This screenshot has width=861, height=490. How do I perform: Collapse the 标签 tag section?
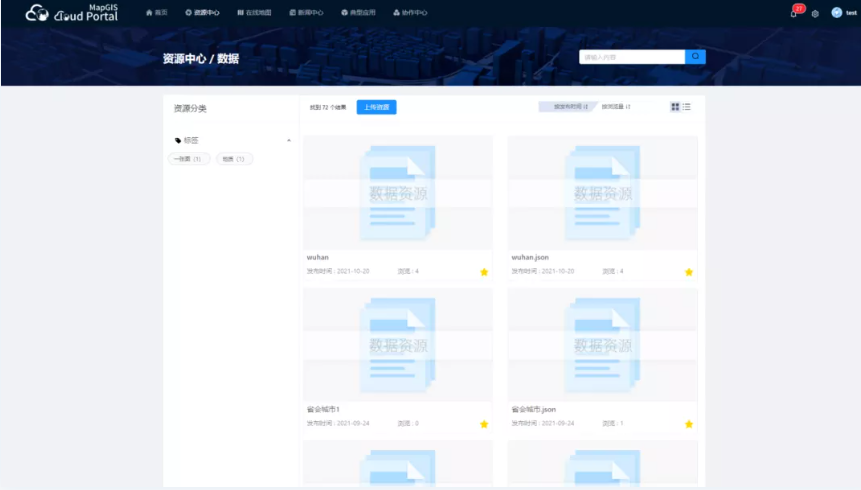point(289,141)
